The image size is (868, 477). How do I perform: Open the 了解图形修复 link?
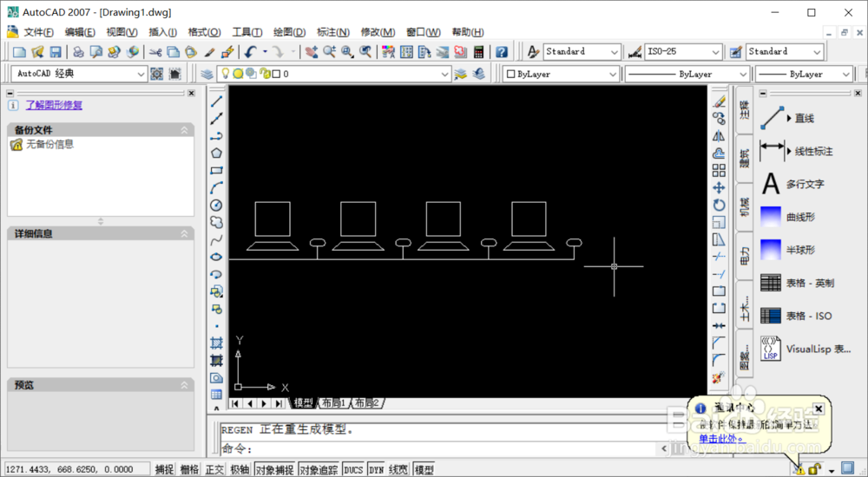[54, 105]
